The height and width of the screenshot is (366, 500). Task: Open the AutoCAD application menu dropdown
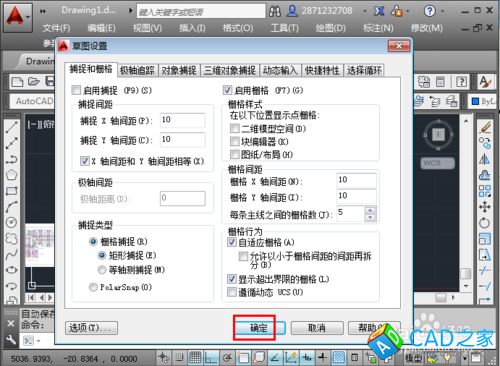click(x=18, y=17)
